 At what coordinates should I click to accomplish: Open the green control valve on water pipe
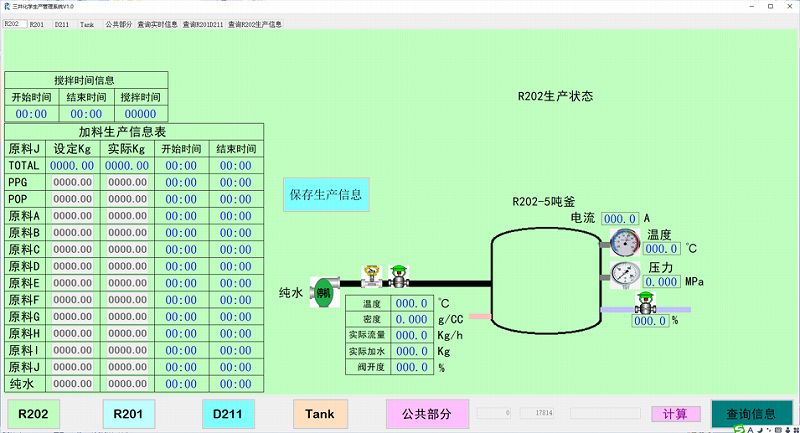tap(398, 276)
